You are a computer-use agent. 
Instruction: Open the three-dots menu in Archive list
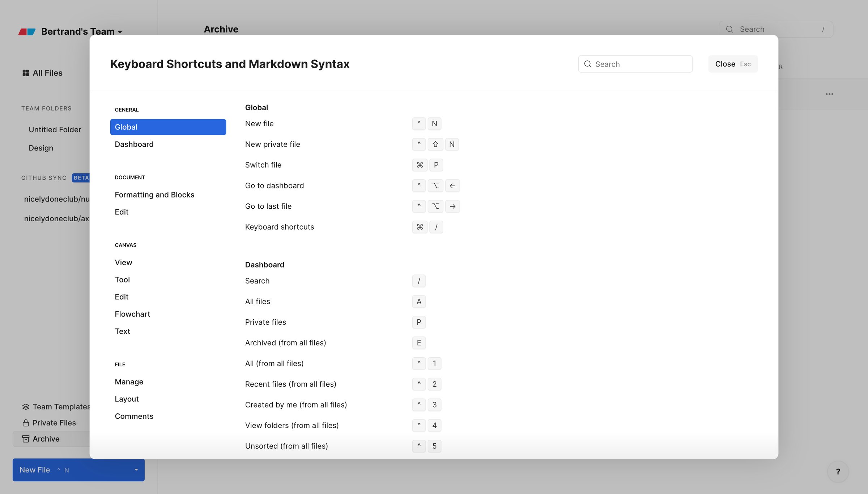click(x=829, y=94)
